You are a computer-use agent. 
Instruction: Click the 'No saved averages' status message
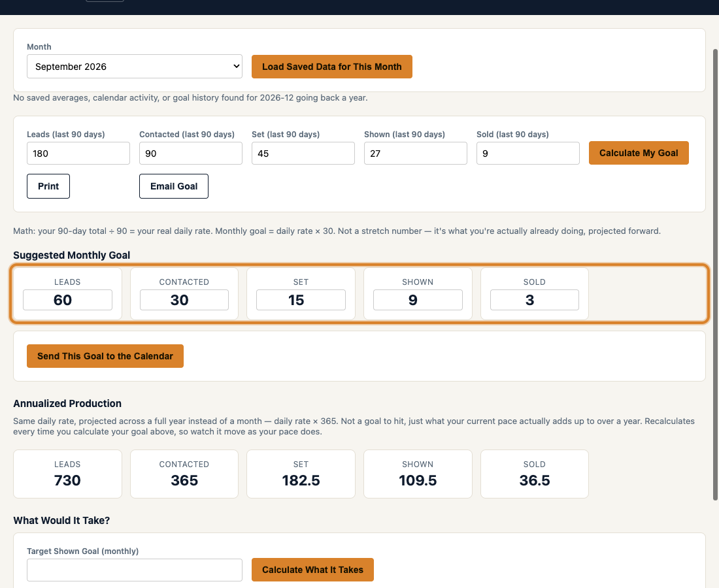[x=190, y=97]
